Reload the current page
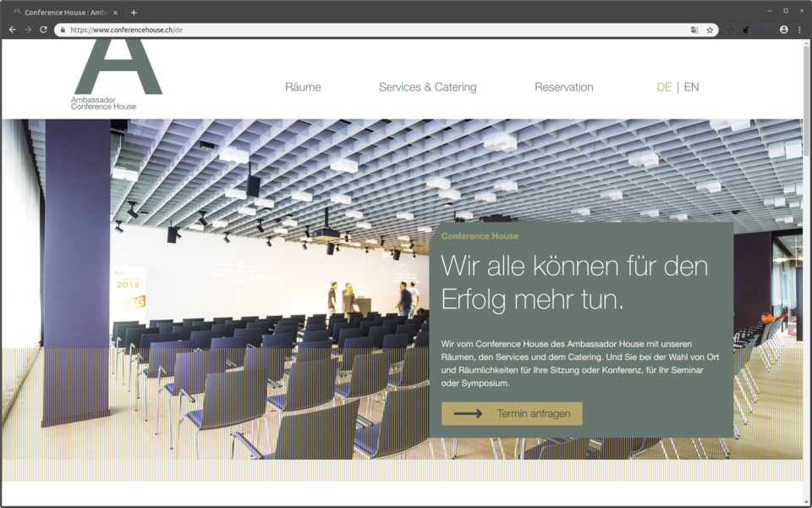812x508 pixels. (43, 30)
